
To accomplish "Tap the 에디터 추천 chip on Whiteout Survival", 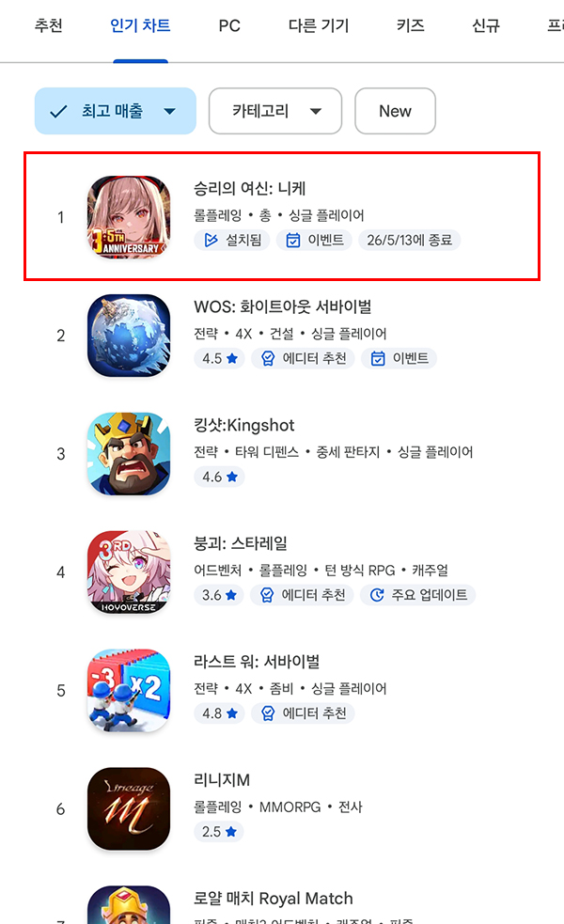I will tap(303, 358).
